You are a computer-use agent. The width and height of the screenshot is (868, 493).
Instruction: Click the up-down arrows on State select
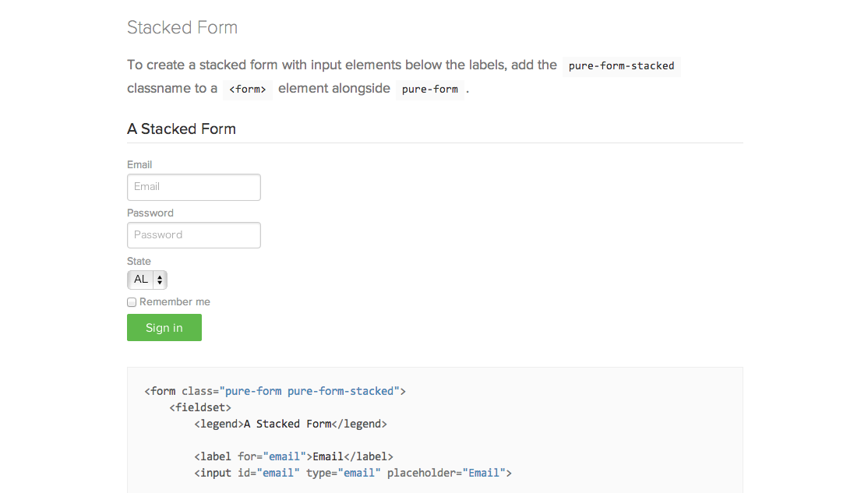coord(159,280)
